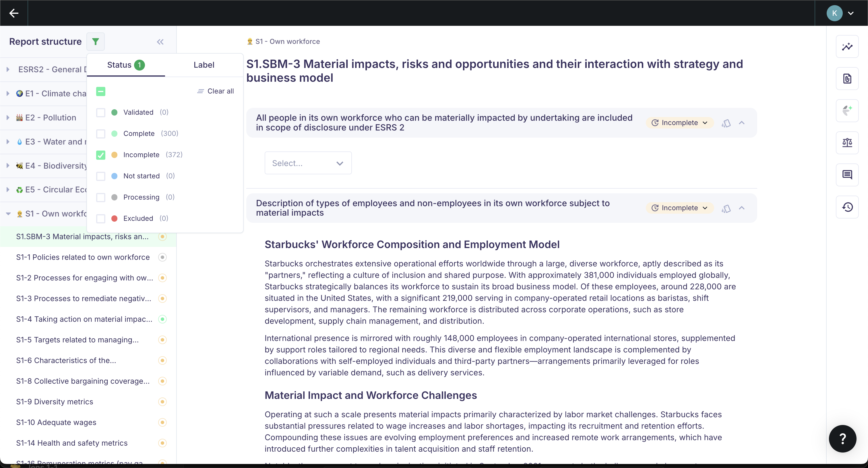
Task: Click status indicator for S1-1 Policies row
Action: tap(162, 257)
